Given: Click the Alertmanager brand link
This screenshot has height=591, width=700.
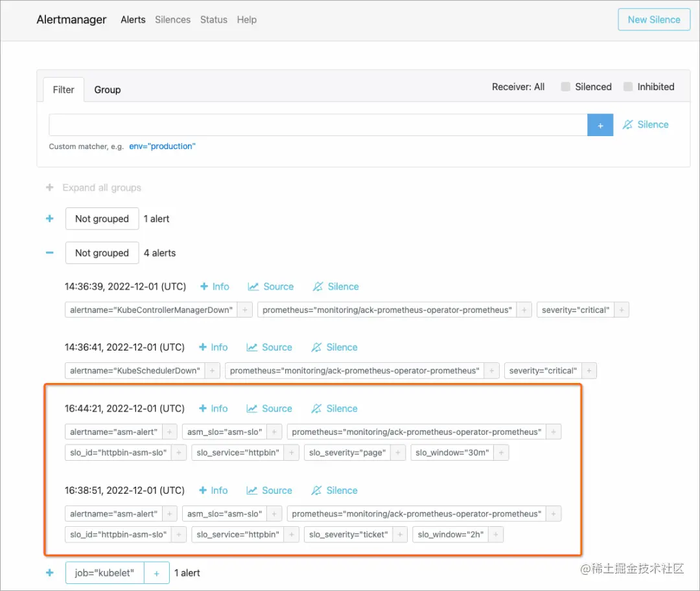Looking at the screenshot, I should point(71,19).
